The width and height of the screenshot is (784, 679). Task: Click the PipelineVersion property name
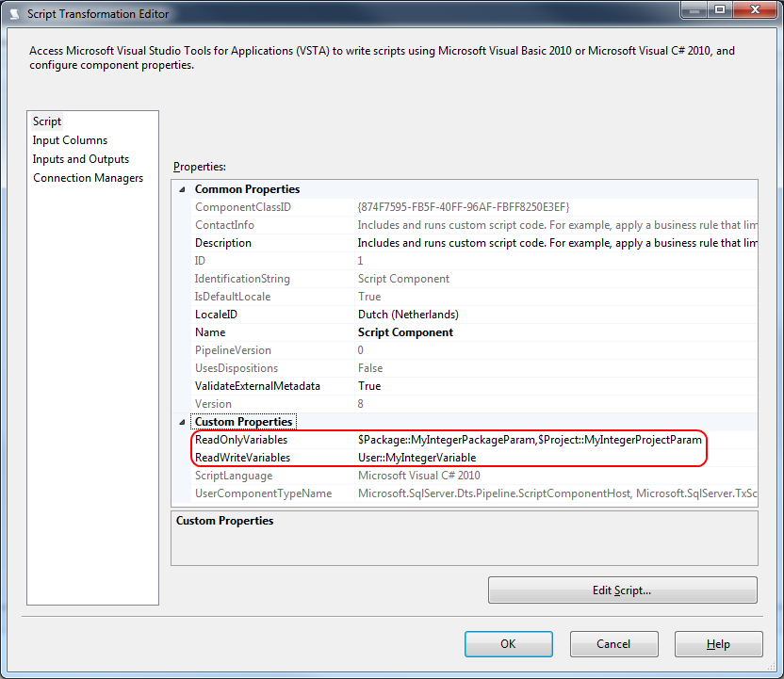(233, 350)
